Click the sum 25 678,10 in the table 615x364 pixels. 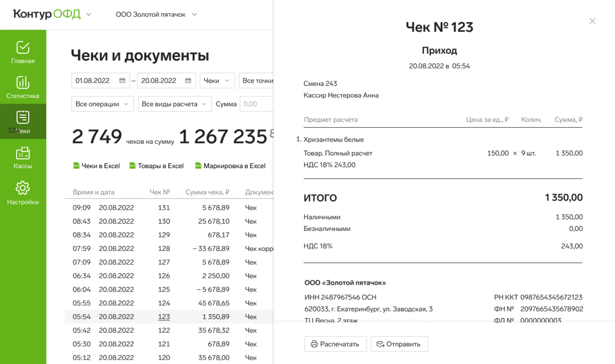[x=214, y=221]
